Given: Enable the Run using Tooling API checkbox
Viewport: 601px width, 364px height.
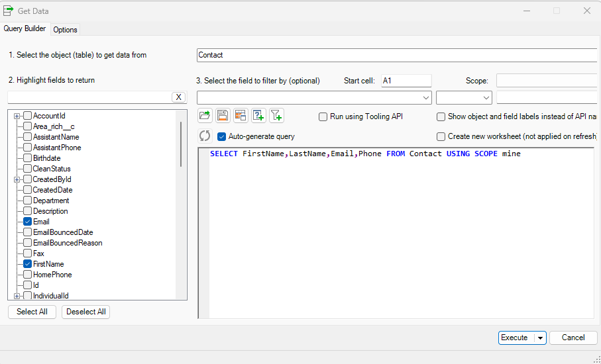Looking at the screenshot, I should pos(323,116).
